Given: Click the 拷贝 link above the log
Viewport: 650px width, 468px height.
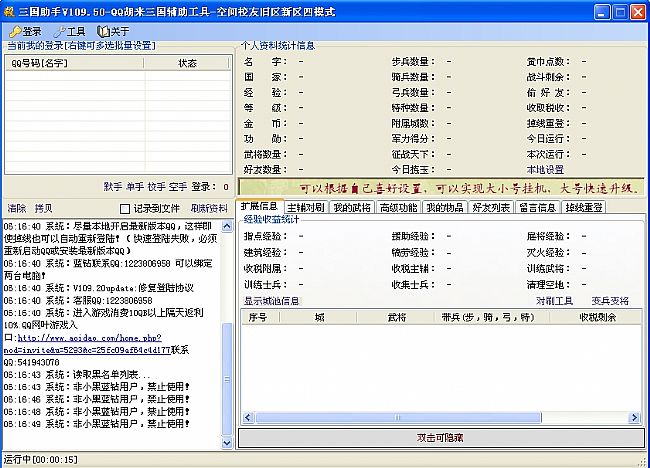Looking at the screenshot, I should 44,209.
